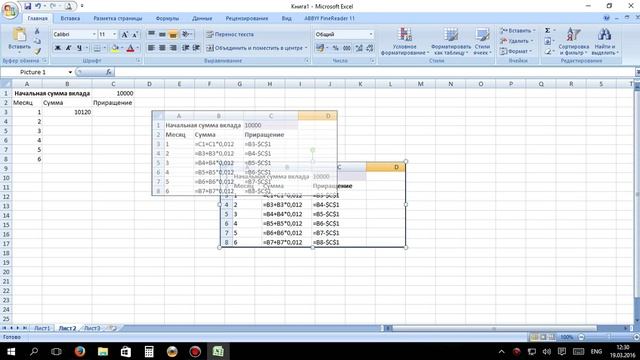Increase font size with the large A icon

[125, 35]
